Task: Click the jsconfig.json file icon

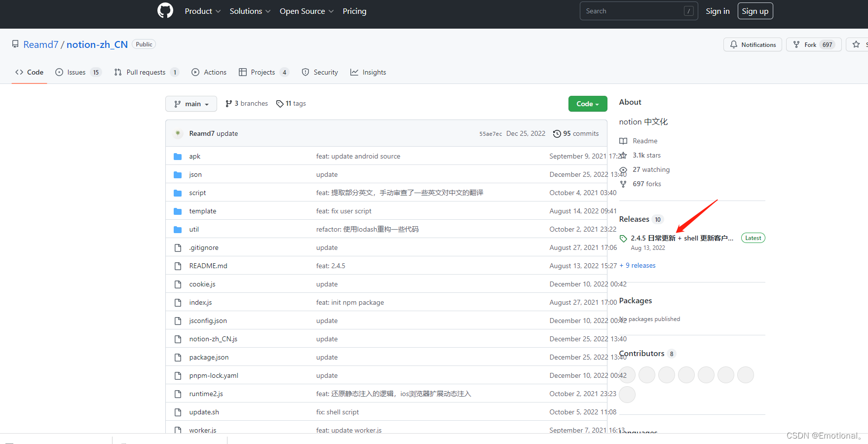Action: 178,321
